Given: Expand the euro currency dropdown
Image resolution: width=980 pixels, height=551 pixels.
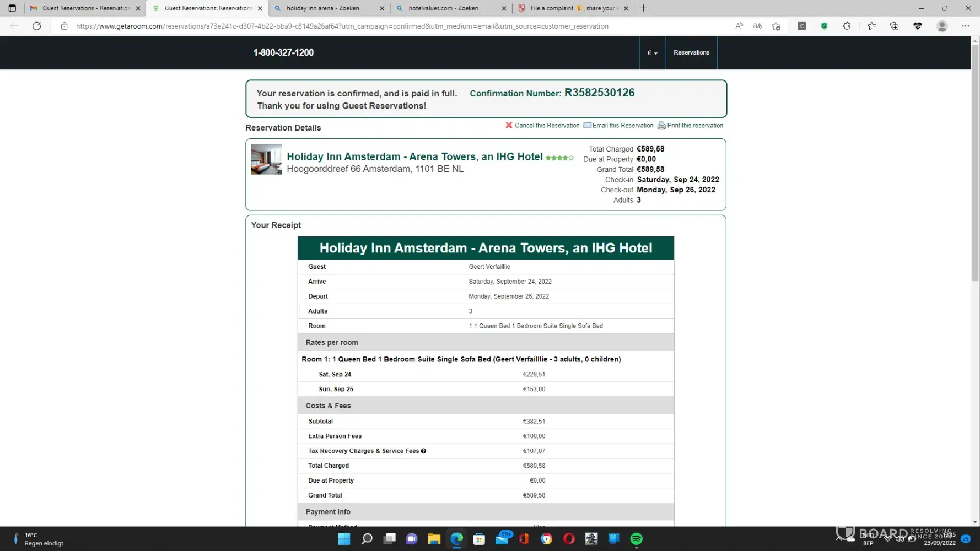Looking at the screenshot, I should 652,53.
